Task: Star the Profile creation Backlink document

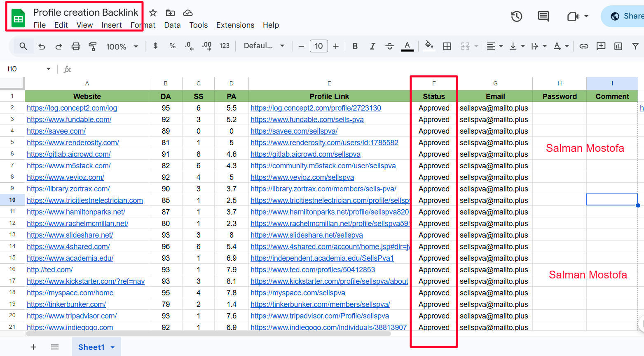Action: point(153,13)
